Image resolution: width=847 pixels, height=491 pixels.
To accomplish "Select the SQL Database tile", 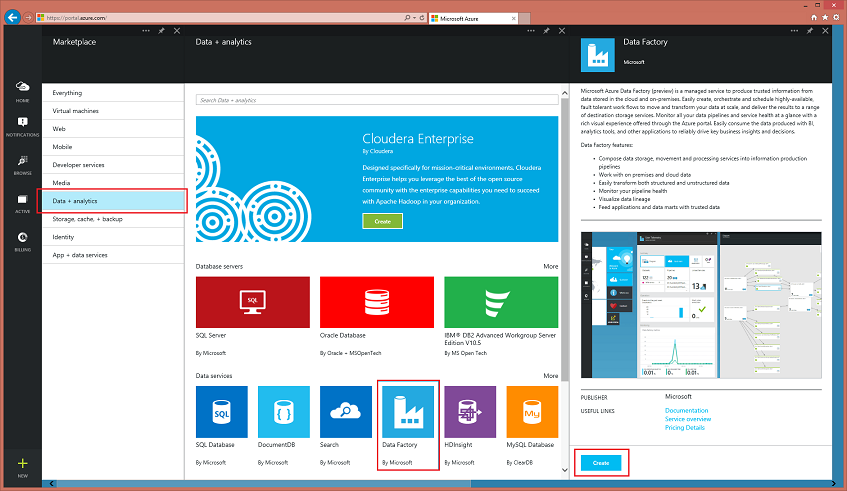I will point(221,412).
